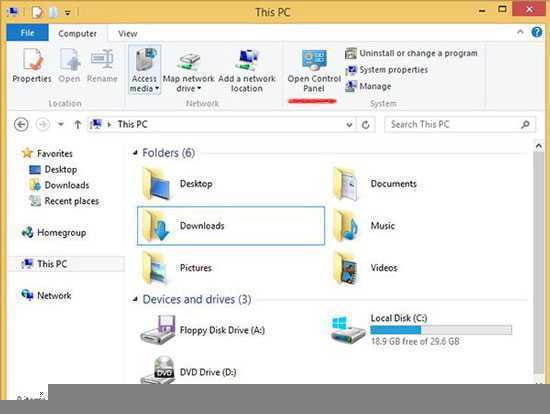Switch to the Computer tab
The height and width of the screenshot is (414, 550).
click(x=77, y=34)
